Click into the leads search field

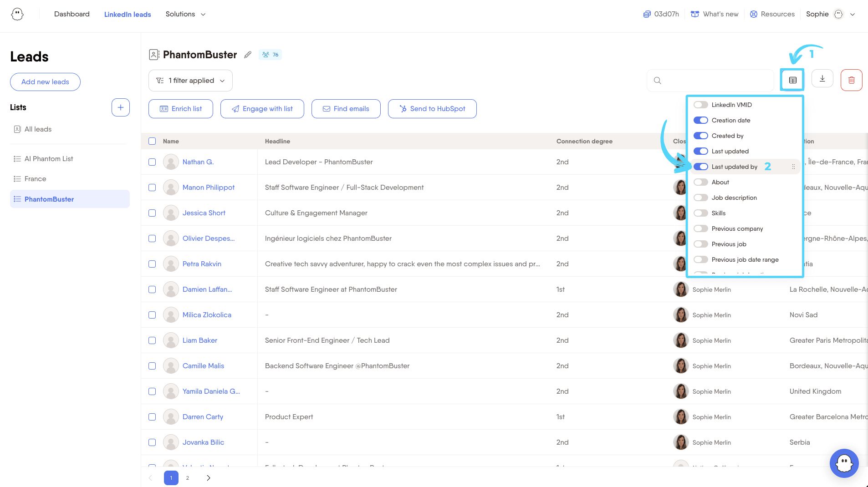pyautogui.click(x=710, y=81)
